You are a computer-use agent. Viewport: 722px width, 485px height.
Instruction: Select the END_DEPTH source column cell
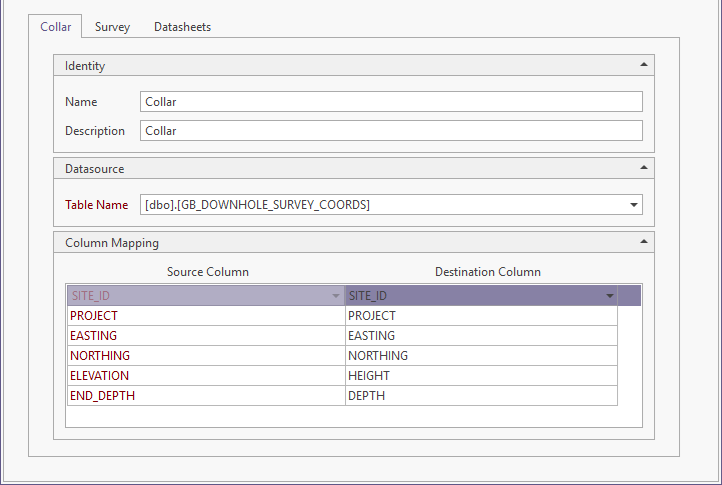(205, 396)
